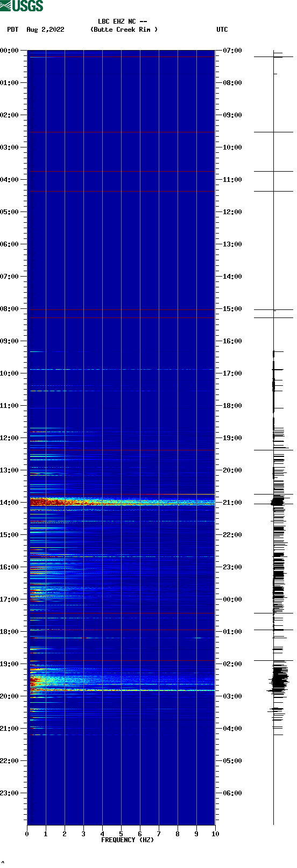Click the 07:00 UTC time label

pyautogui.click(x=232, y=51)
